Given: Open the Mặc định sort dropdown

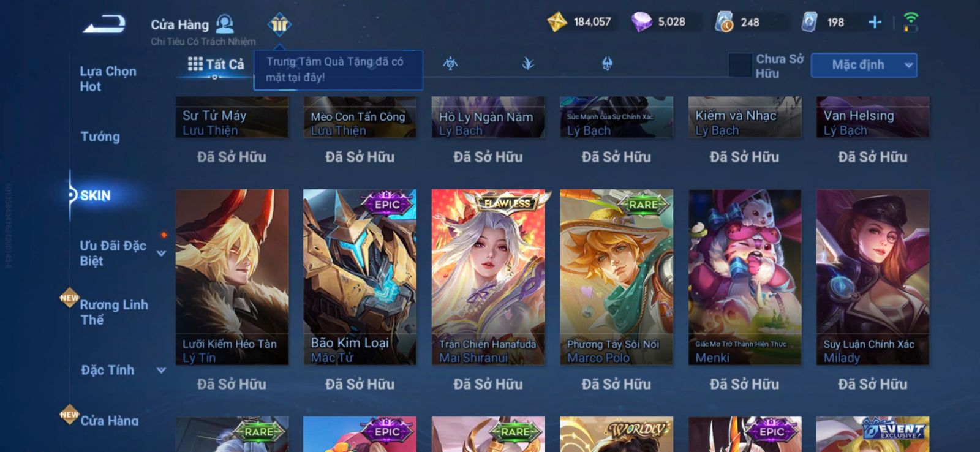Looking at the screenshot, I should click(864, 65).
